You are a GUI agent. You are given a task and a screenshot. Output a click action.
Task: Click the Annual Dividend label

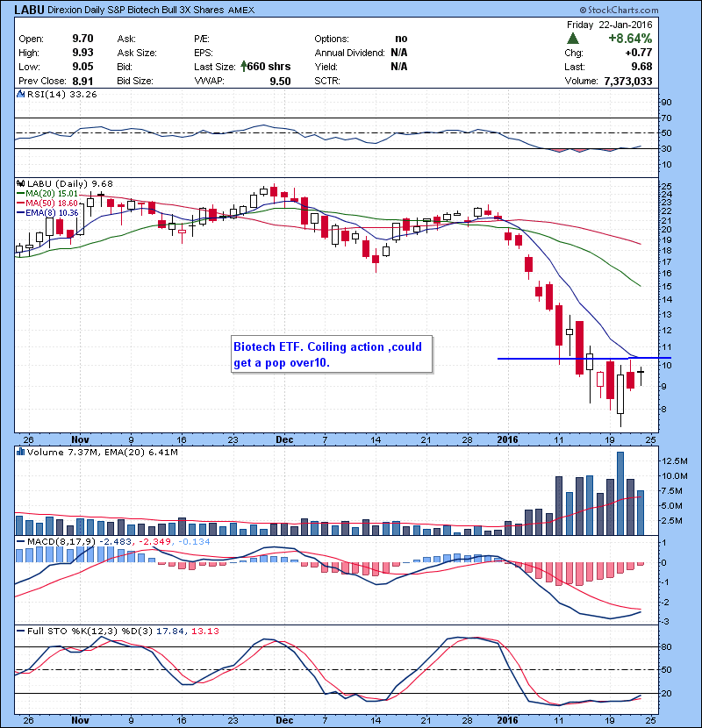[x=349, y=53]
